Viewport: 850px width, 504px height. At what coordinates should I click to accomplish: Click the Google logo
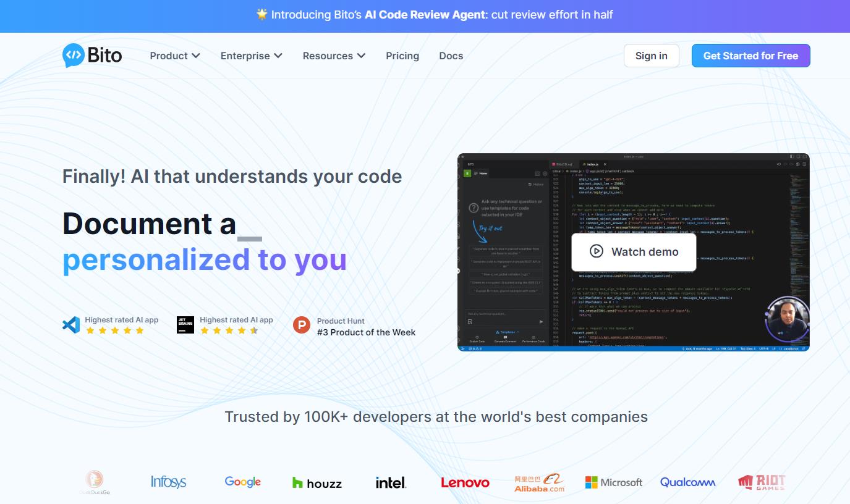242,482
